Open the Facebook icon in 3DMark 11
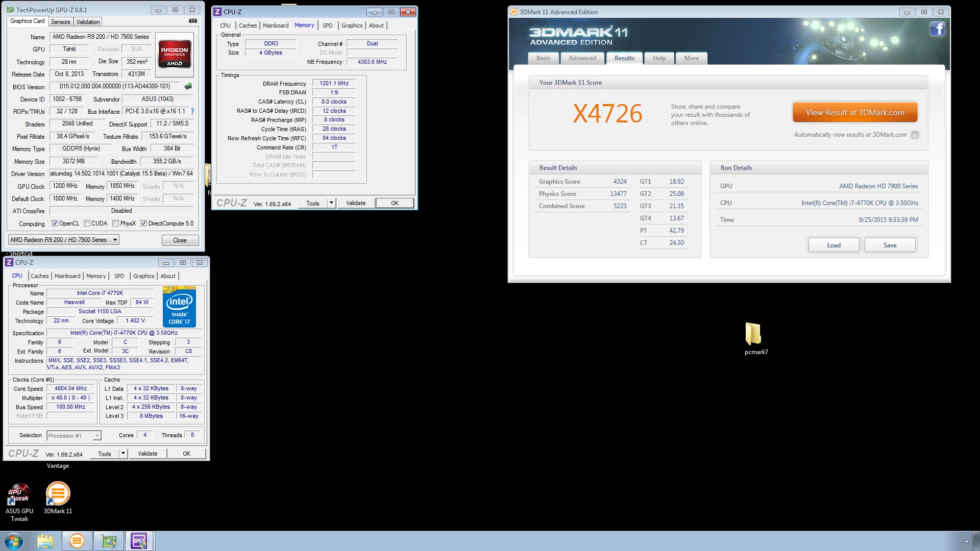980x551 pixels. 937,29
